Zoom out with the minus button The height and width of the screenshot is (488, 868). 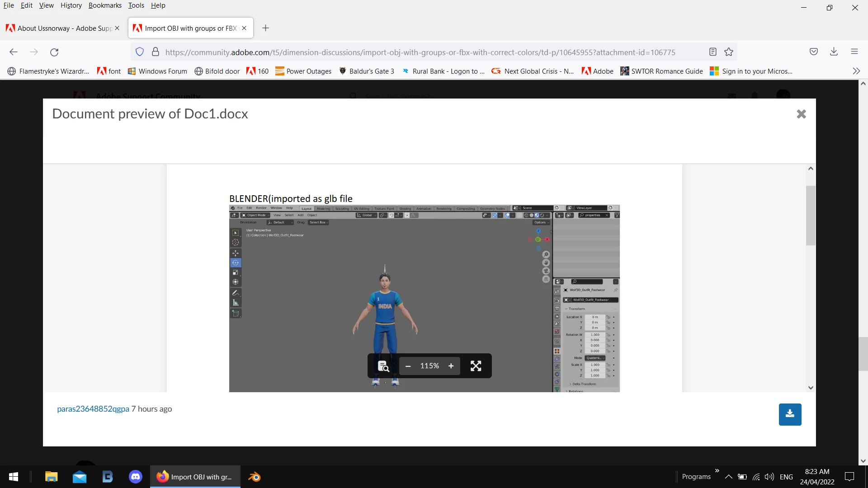[x=408, y=366]
